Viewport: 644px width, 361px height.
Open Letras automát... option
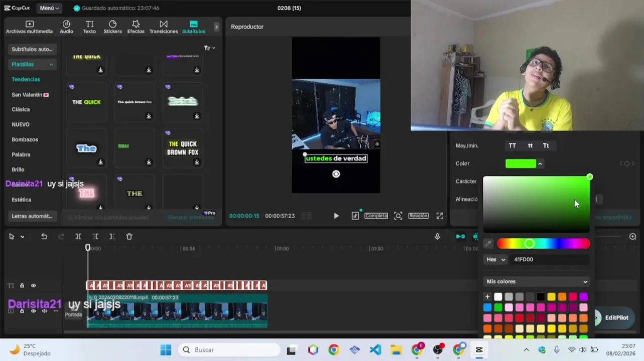32,216
